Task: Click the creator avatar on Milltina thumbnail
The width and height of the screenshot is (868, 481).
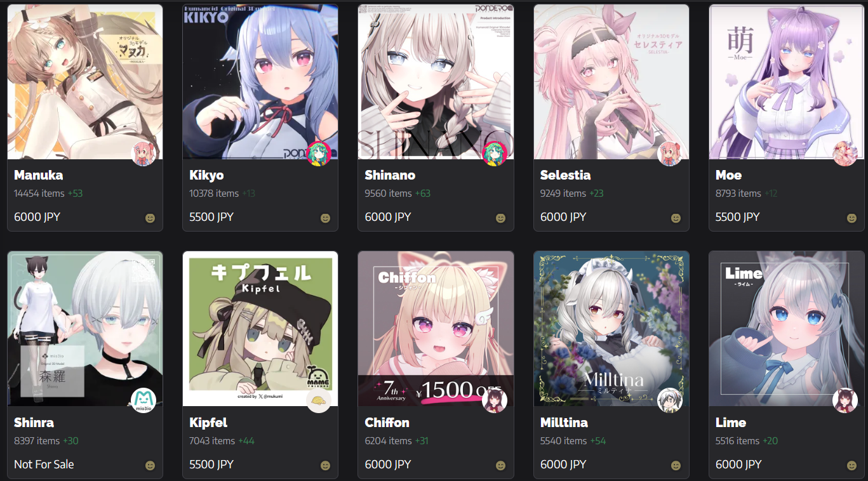Action: [x=669, y=401]
